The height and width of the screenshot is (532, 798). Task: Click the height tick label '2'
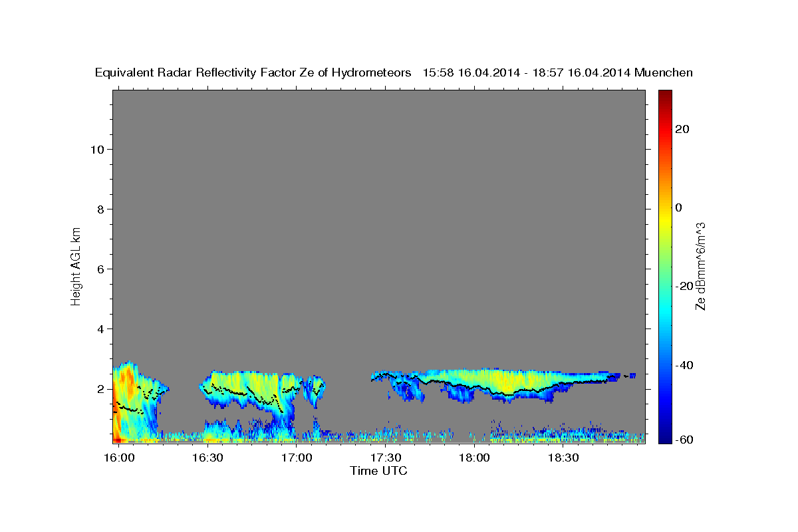tap(101, 389)
